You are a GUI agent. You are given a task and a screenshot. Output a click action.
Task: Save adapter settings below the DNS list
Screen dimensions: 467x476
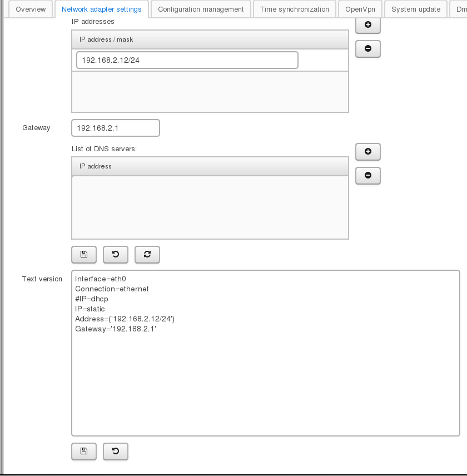click(x=84, y=254)
